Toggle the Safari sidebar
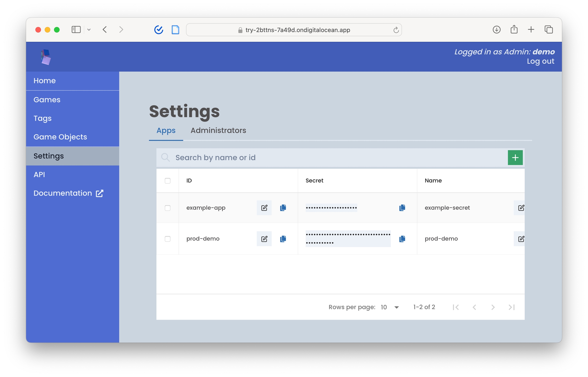The height and width of the screenshot is (377, 588). 76,30
